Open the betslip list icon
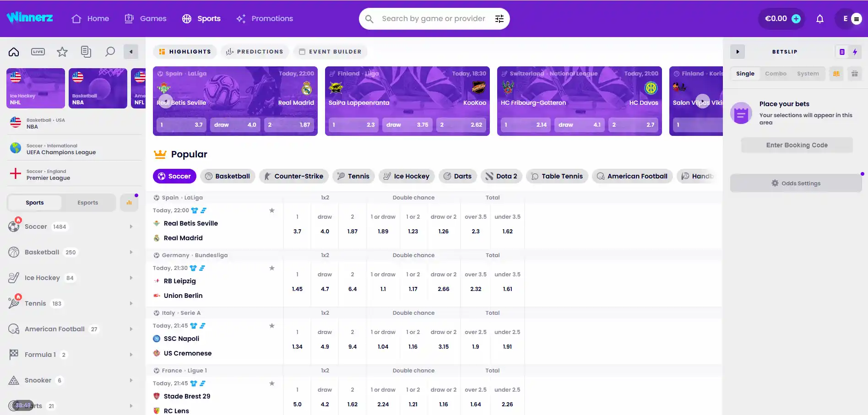868x415 pixels. click(842, 52)
